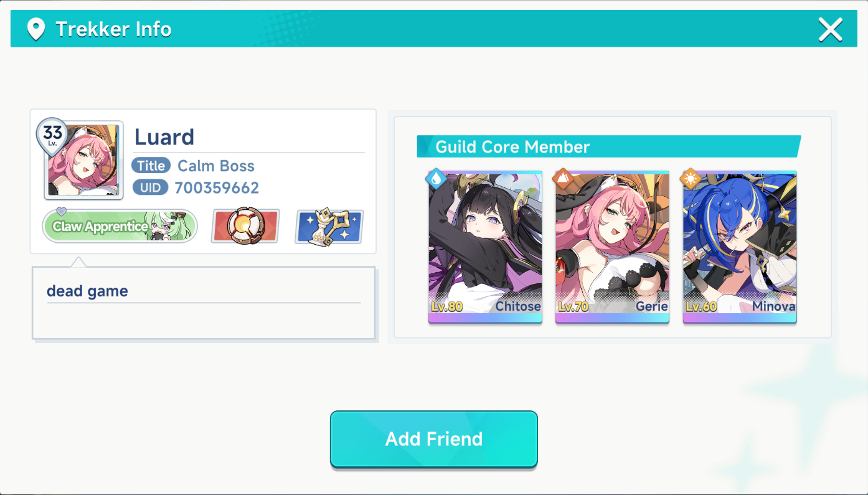Click the small heart icon above Claw Apprentice
Screen dimensions: 868x495
(x=61, y=212)
